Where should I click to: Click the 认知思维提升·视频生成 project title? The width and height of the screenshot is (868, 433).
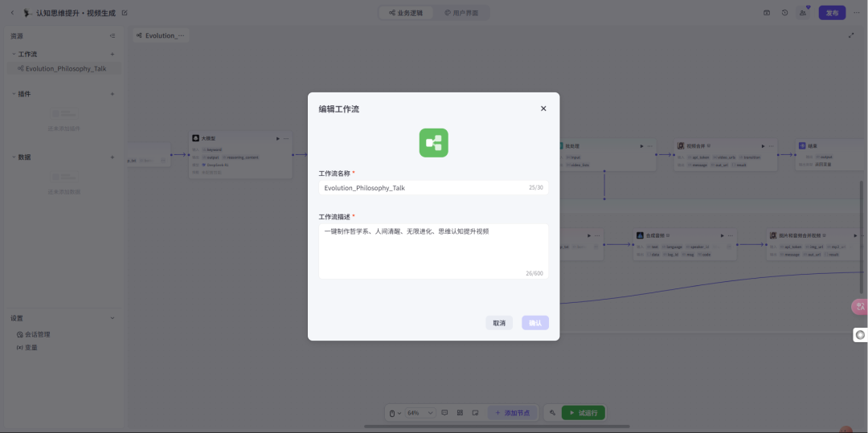(x=76, y=13)
